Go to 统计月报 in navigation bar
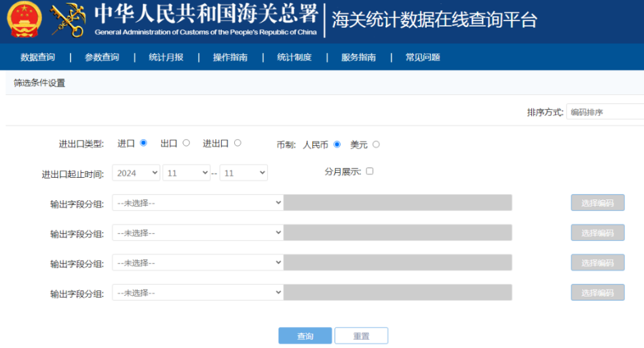Viewport: 644px width, 348px height. point(166,58)
